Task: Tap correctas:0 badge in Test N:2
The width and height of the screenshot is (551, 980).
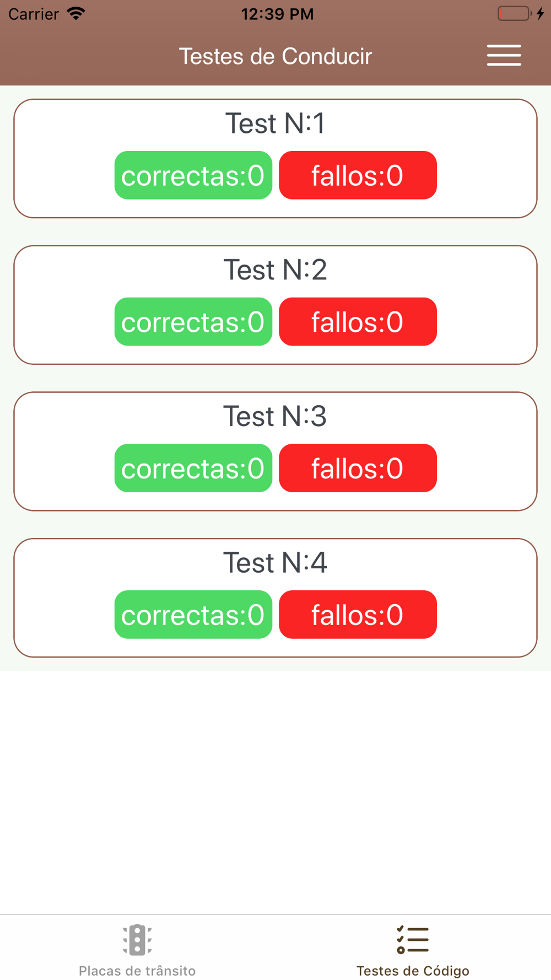Action: (193, 322)
